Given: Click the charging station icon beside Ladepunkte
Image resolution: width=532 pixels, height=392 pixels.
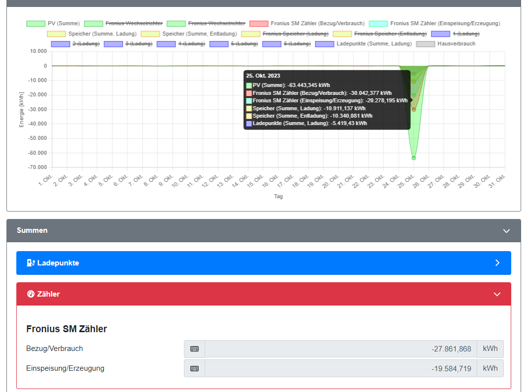Looking at the screenshot, I should pyautogui.click(x=31, y=263).
